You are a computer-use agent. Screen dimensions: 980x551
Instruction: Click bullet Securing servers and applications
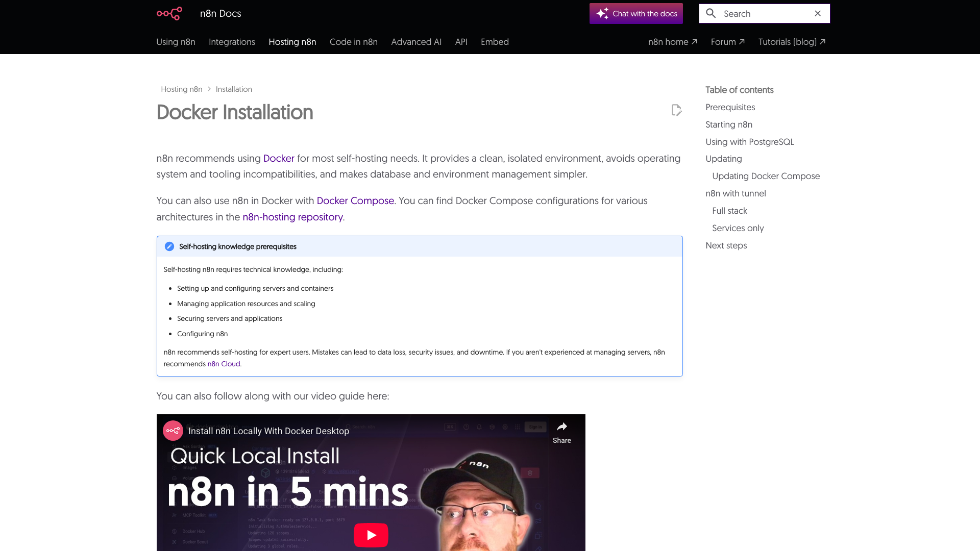coord(230,318)
